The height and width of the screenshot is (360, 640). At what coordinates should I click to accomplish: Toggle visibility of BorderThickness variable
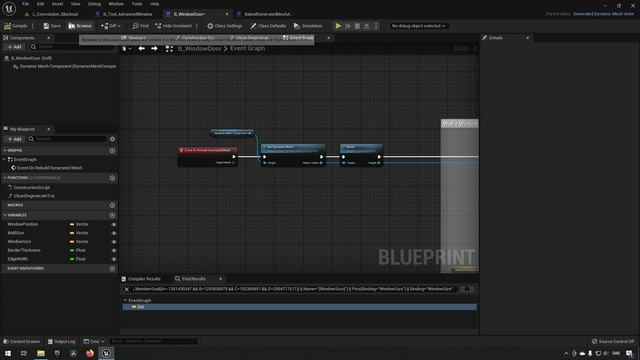click(114, 250)
